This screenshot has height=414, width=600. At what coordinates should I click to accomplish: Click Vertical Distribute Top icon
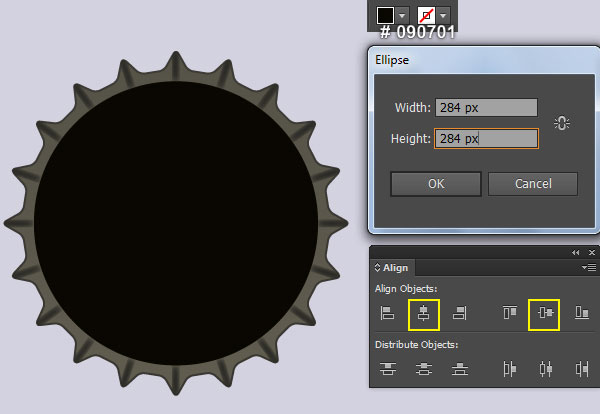[388, 369]
